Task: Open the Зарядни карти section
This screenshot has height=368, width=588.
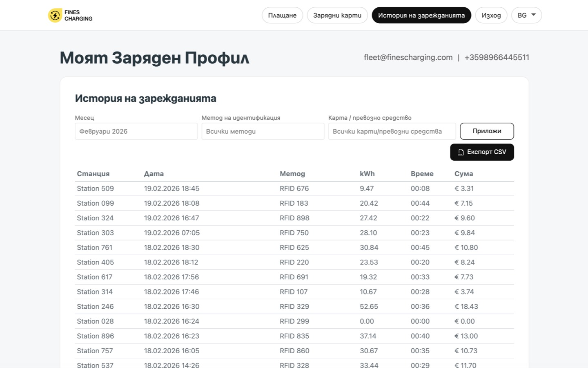Action: pyautogui.click(x=337, y=15)
